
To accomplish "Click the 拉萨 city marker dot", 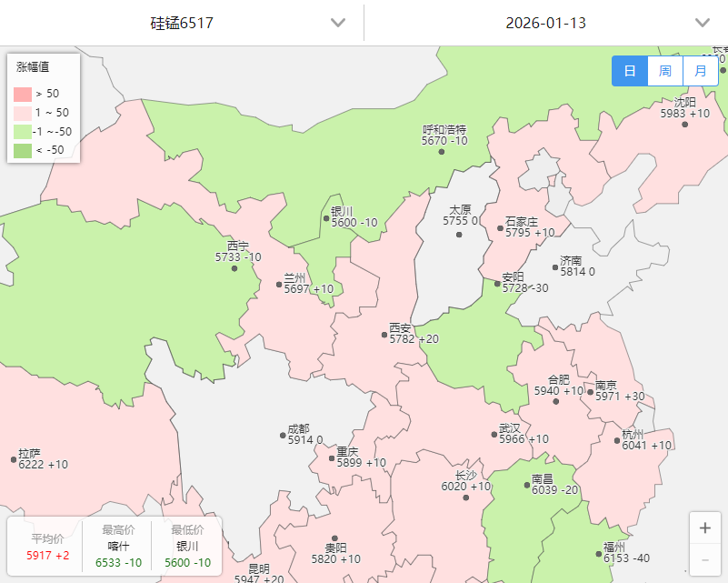I will point(14,459).
